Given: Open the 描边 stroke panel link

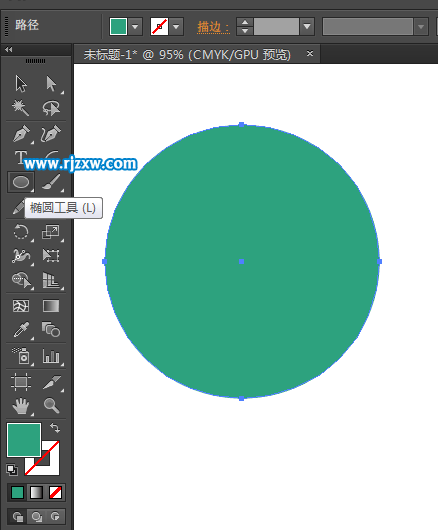Looking at the screenshot, I should (213, 27).
